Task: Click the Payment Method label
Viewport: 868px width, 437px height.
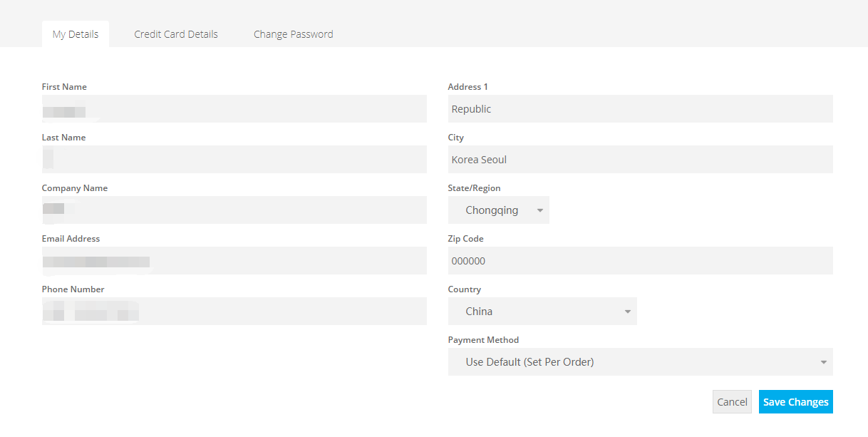Action: click(x=484, y=340)
